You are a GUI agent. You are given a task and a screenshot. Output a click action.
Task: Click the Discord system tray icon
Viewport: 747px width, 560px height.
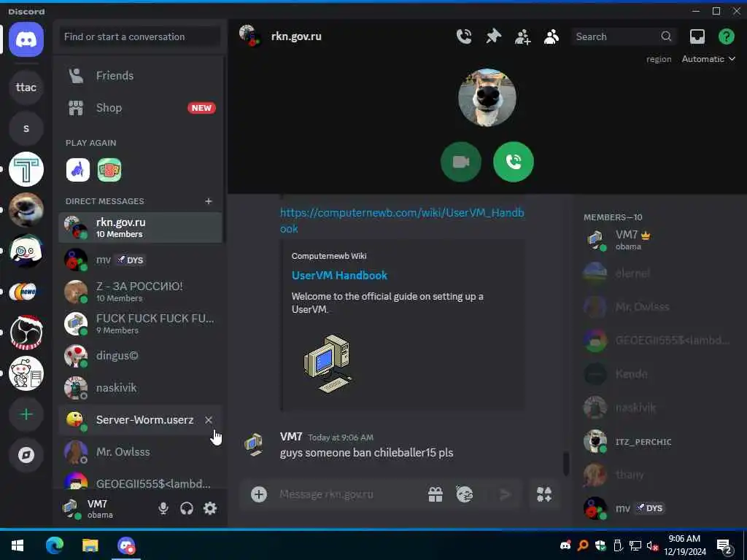[565, 545]
